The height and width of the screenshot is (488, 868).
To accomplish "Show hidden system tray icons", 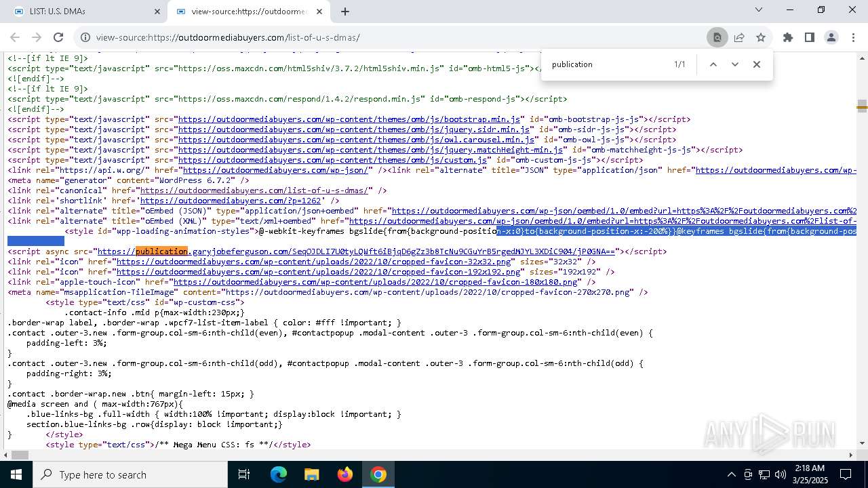I will (731, 474).
